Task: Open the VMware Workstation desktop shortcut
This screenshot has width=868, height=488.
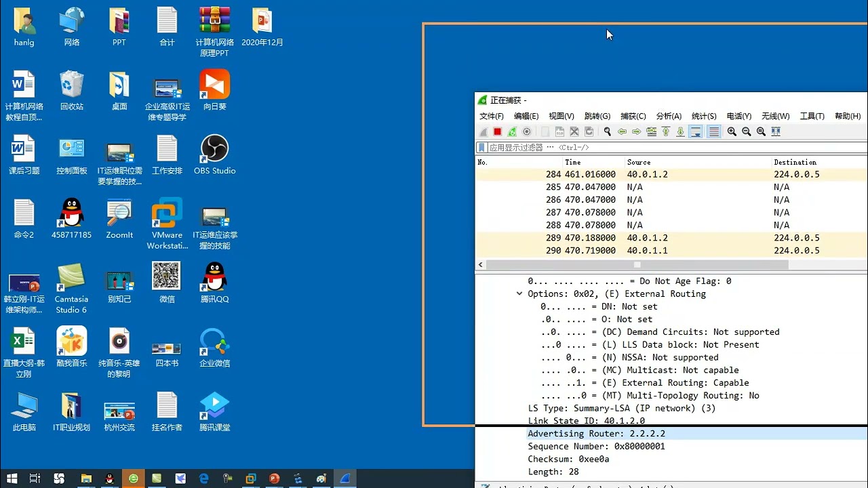Action: coord(167,224)
